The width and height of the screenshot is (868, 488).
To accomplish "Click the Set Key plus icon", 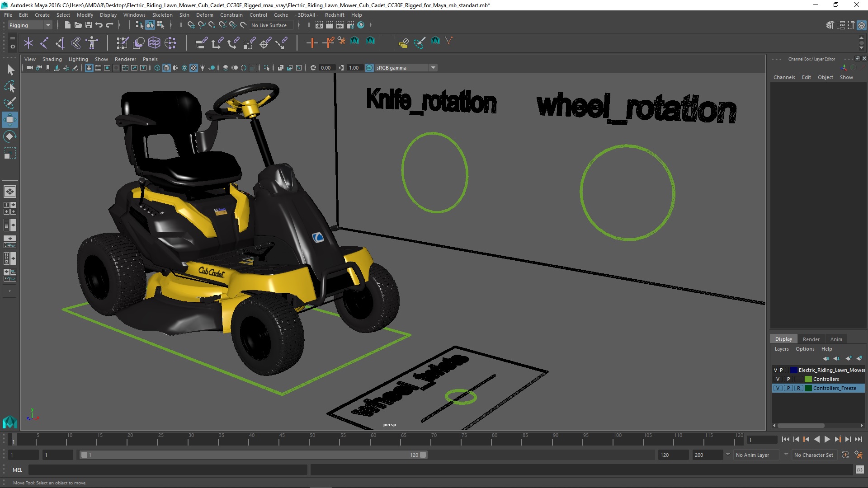I will 311,43.
